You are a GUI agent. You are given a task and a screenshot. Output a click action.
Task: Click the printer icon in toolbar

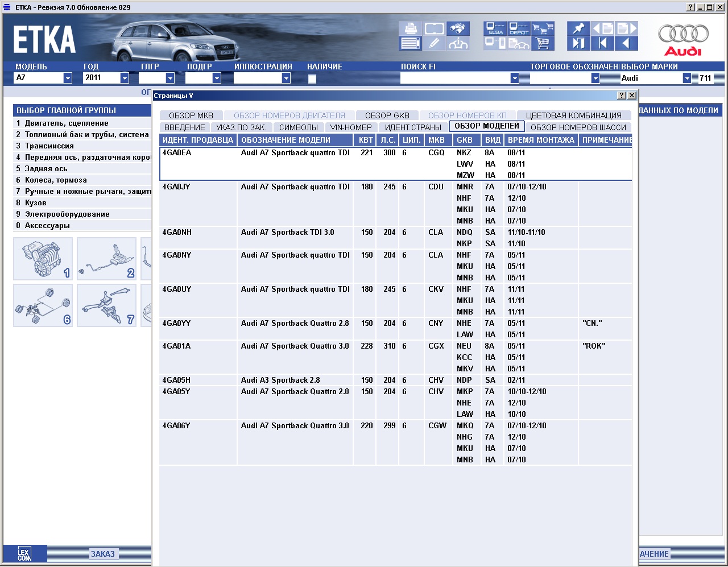(x=410, y=28)
